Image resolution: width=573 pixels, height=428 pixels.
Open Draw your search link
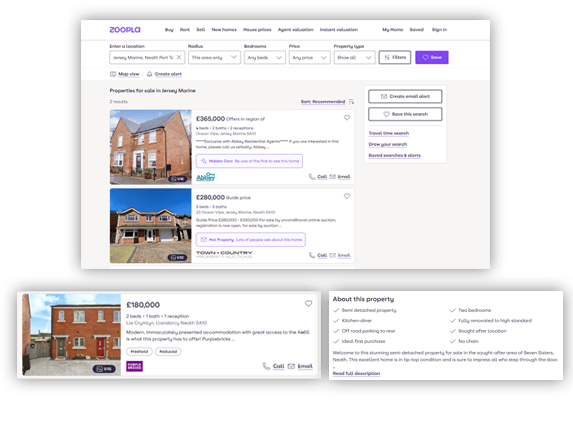coord(387,144)
